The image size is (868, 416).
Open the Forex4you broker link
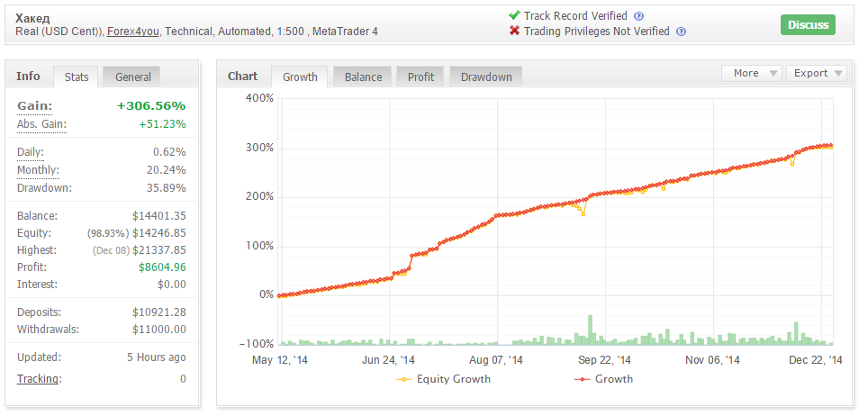coord(133,32)
